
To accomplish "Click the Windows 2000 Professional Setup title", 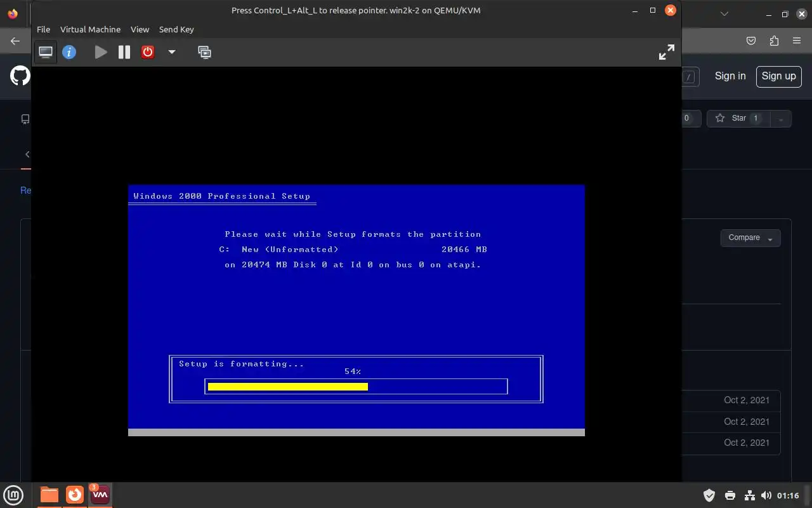I will [x=222, y=196].
